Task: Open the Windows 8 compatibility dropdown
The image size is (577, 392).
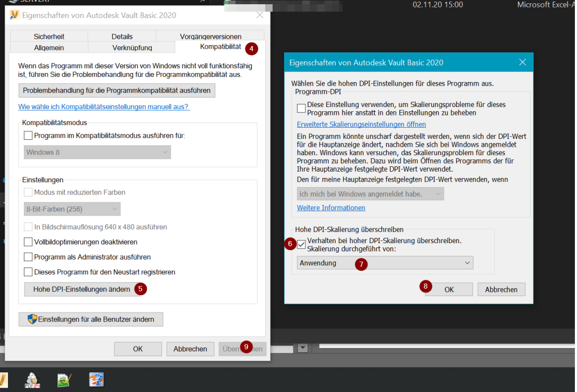Action: coord(97,152)
